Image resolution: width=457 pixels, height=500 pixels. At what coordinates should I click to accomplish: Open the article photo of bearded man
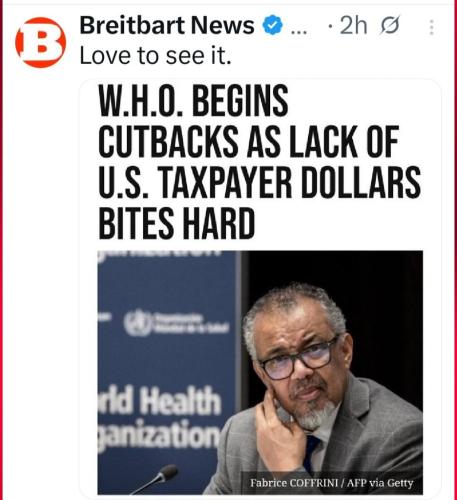(260, 372)
